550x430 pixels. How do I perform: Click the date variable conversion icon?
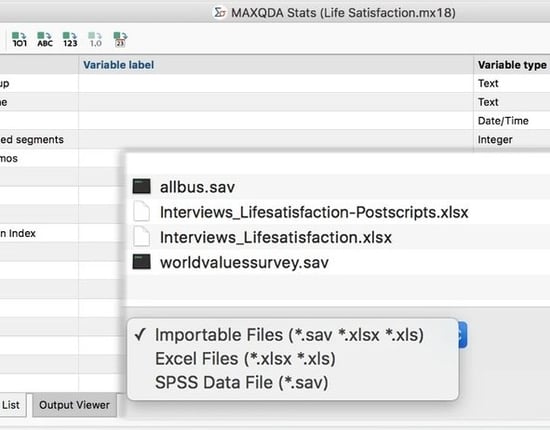coord(120,39)
